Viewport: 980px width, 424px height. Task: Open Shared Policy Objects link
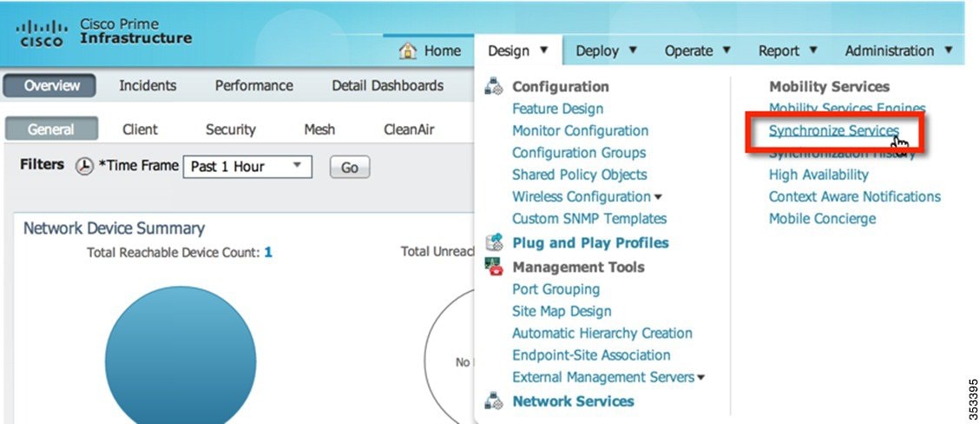[x=579, y=175]
